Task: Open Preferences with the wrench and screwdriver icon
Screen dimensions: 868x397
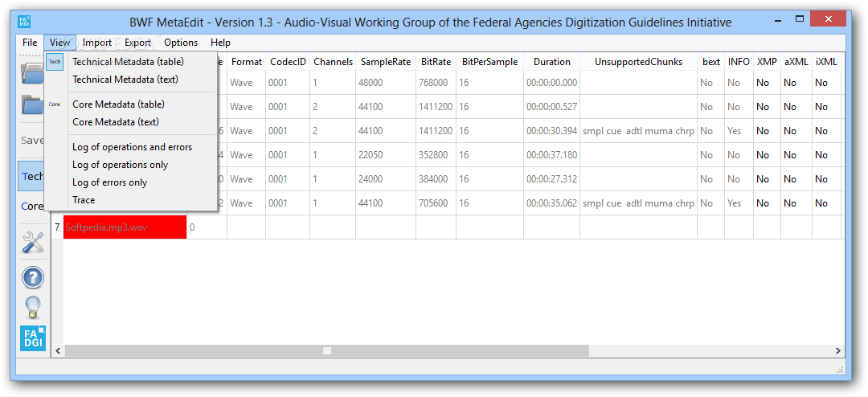Action: click(33, 243)
